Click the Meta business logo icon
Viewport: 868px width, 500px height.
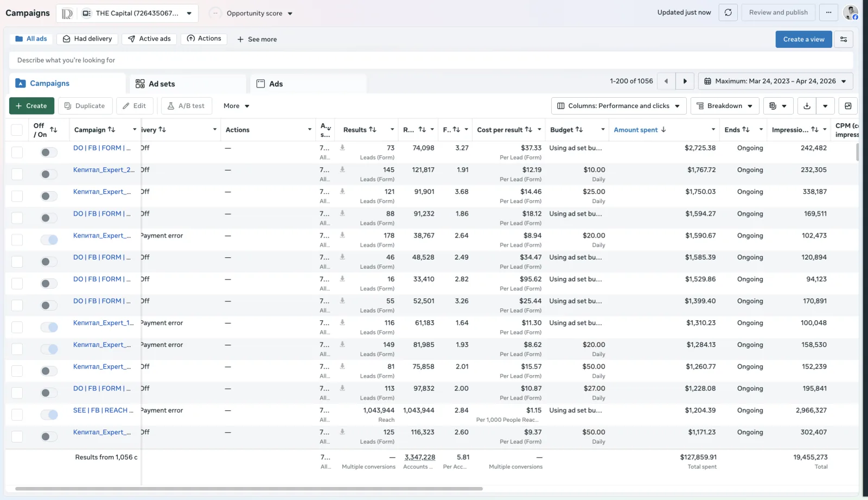pos(67,14)
